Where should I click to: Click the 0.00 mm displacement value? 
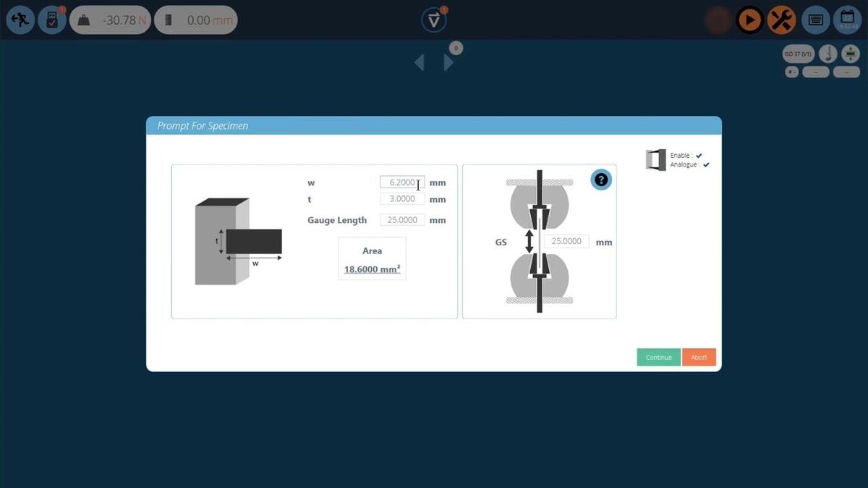(210, 20)
